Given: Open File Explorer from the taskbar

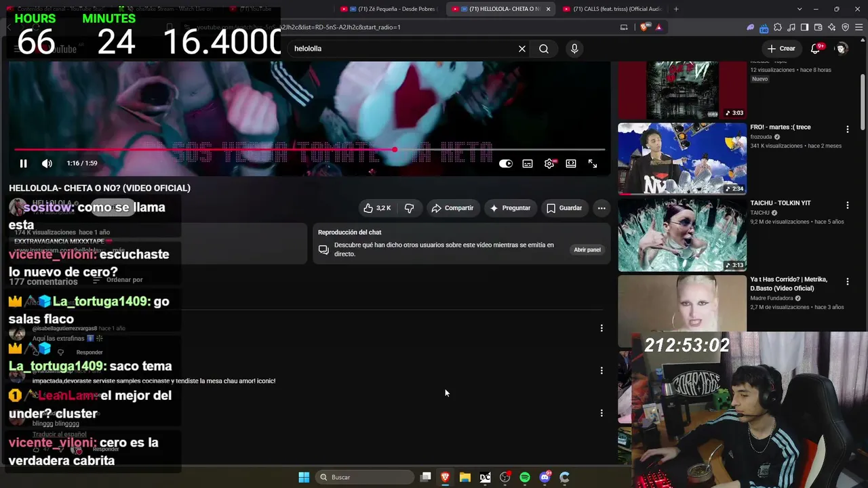Looking at the screenshot, I should point(465,477).
